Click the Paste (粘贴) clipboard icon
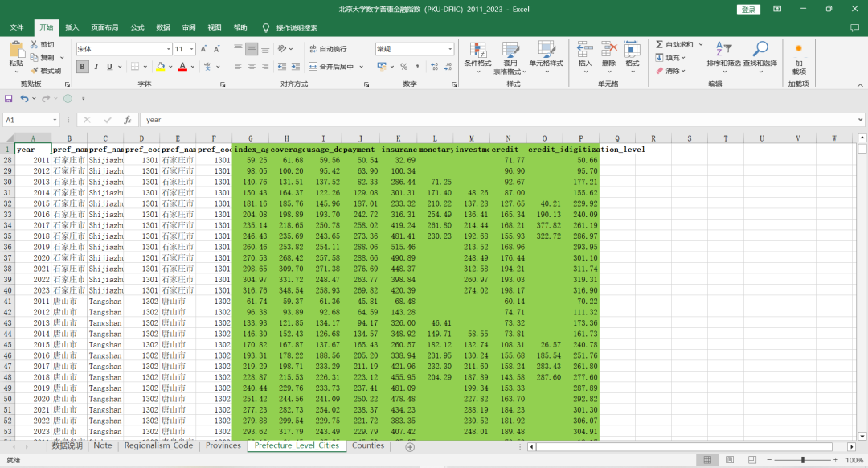 tap(16, 51)
